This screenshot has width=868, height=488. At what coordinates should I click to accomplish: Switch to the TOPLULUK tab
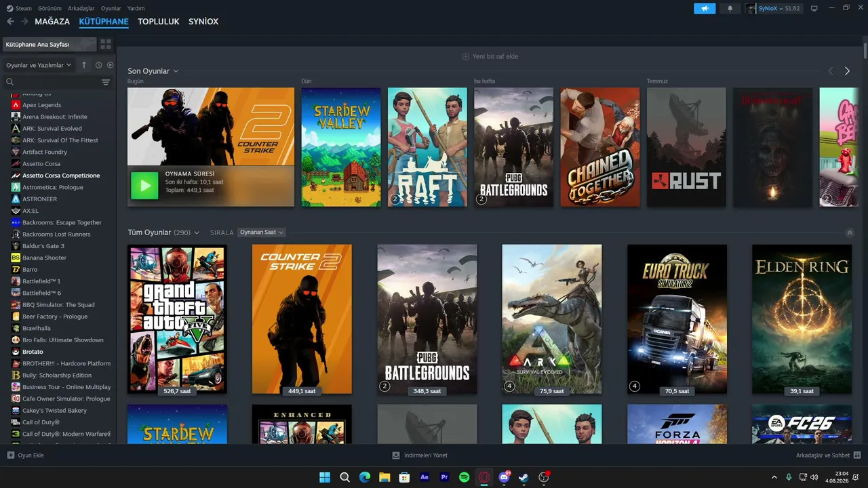pos(159,22)
